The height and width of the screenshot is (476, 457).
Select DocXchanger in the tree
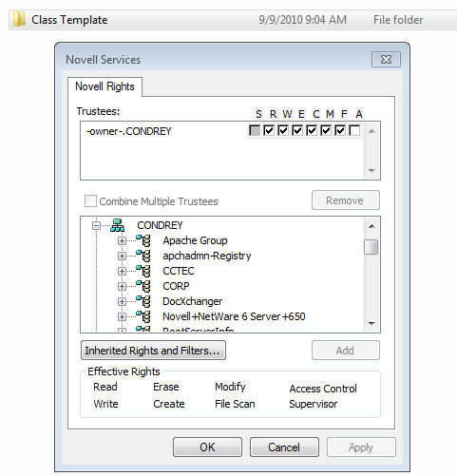tap(193, 301)
